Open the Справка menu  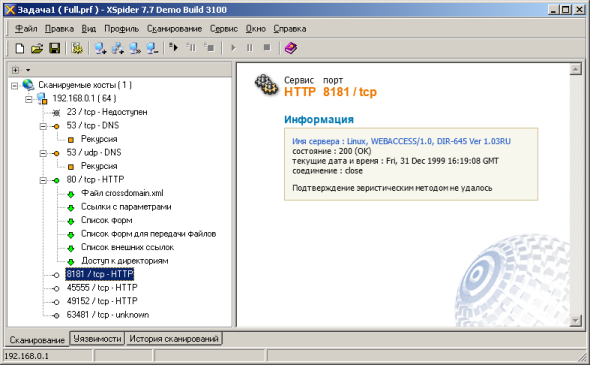289,29
